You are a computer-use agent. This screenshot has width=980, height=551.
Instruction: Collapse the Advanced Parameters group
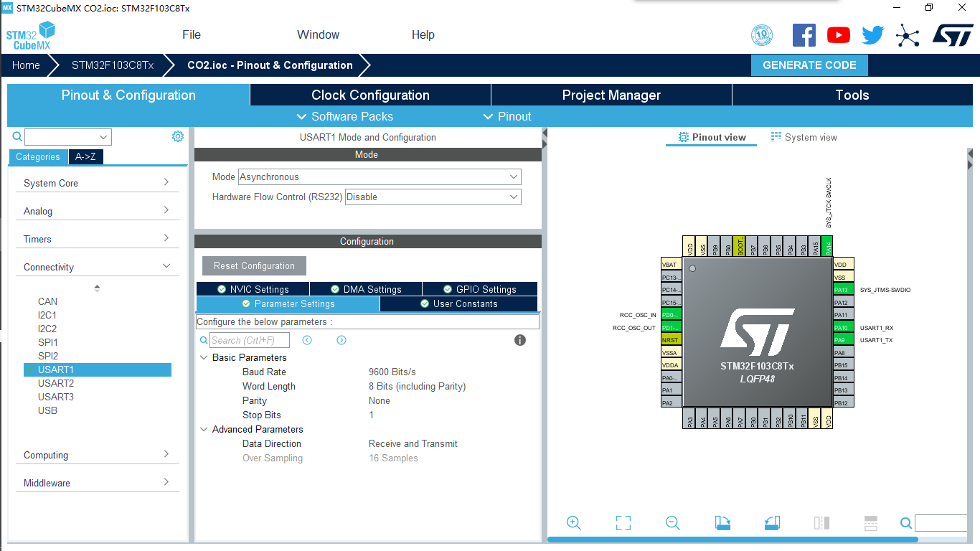tap(204, 429)
